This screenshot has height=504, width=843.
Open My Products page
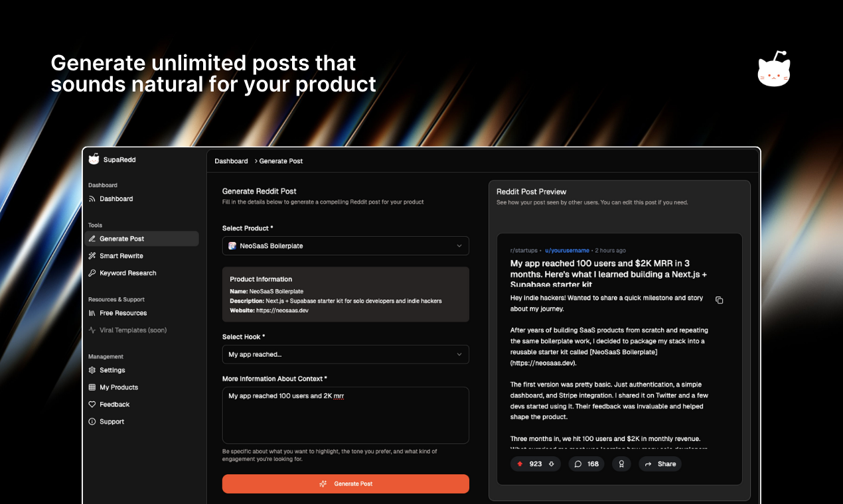coord(119,387)
